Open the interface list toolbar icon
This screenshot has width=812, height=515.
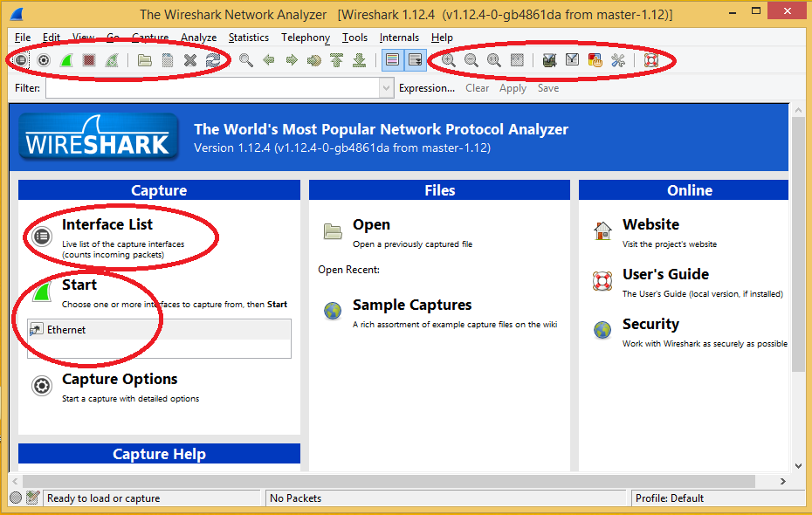tap(19, 59)
